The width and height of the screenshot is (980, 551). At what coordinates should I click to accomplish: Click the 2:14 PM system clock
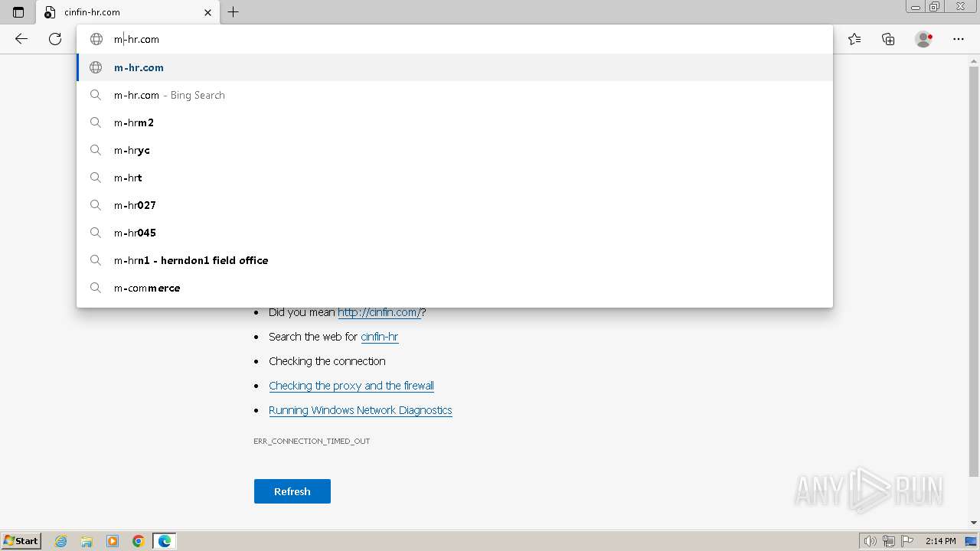(940, 541)
